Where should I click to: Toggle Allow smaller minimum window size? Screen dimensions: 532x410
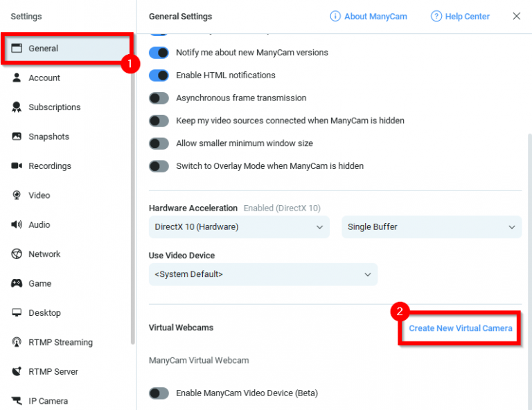tap(159, 143)
